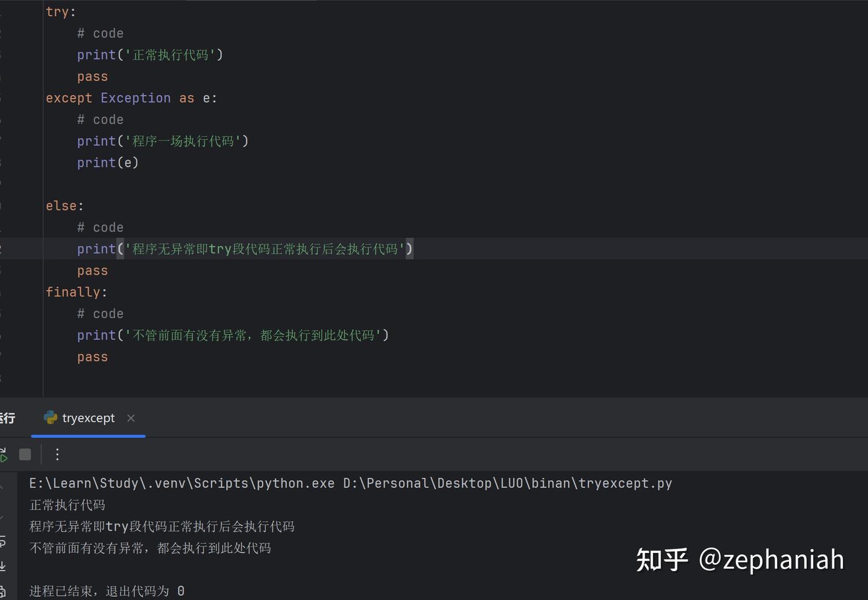The width and height of the screenshot is (868, 600).
Task: Click the except Exception as e line
Action: click(131, 98)
